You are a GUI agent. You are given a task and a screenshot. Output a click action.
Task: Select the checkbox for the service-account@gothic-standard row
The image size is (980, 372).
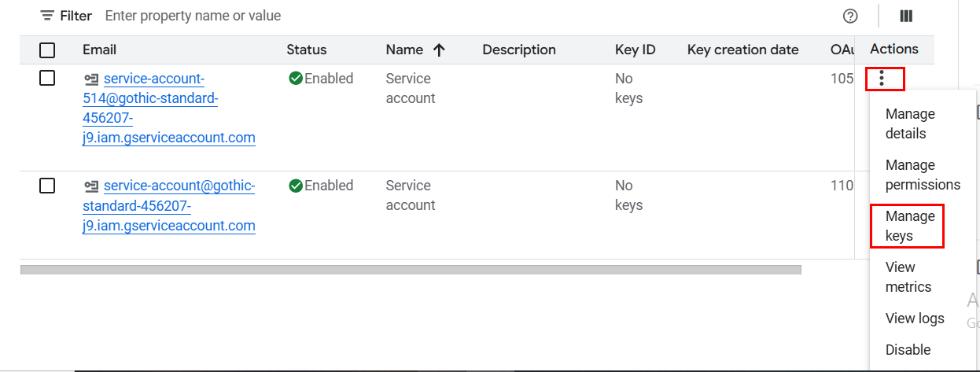click(x=47, y=186)
